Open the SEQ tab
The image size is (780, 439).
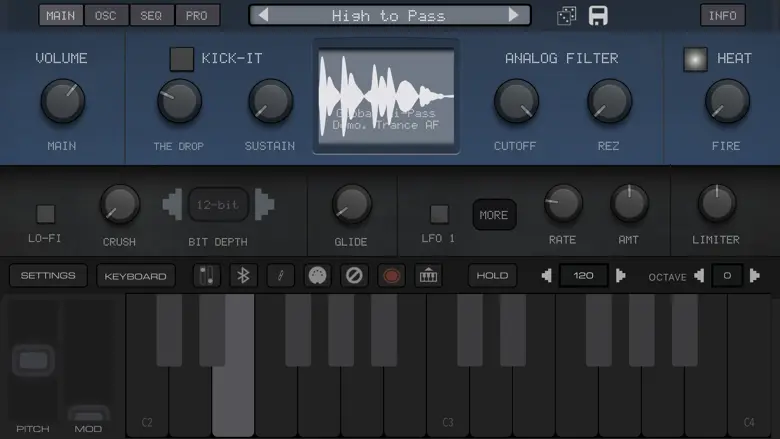151,15
